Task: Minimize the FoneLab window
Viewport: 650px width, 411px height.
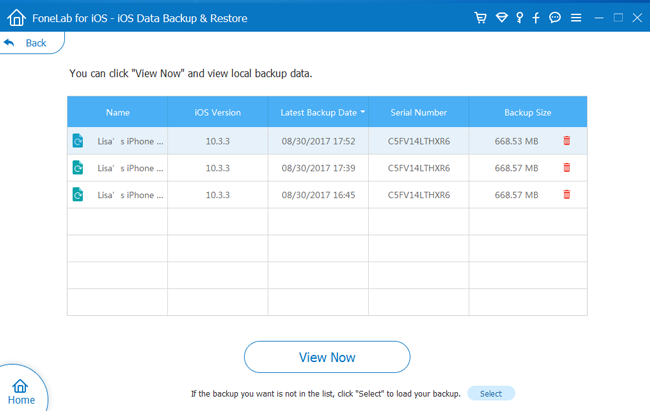Action: (x=599, y=18)
